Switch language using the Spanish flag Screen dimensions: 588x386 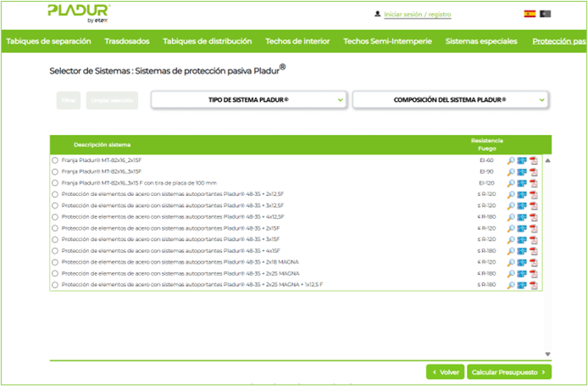530,14
